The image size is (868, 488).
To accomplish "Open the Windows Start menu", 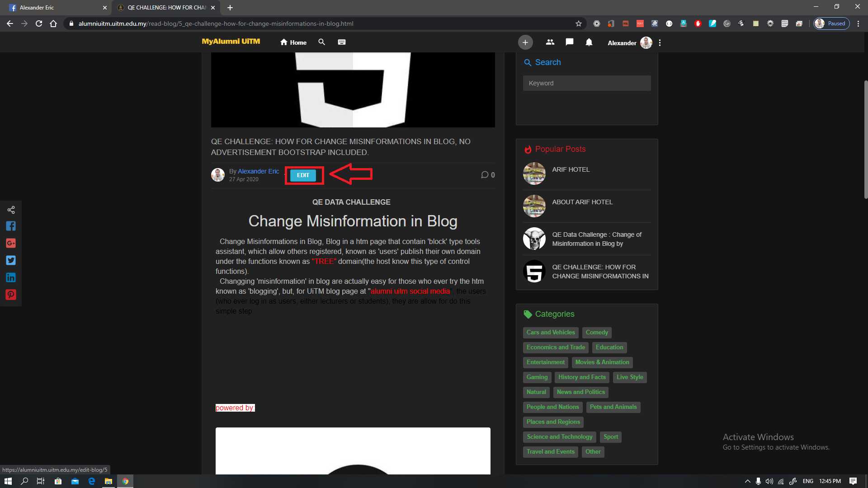I will (8, 481).
